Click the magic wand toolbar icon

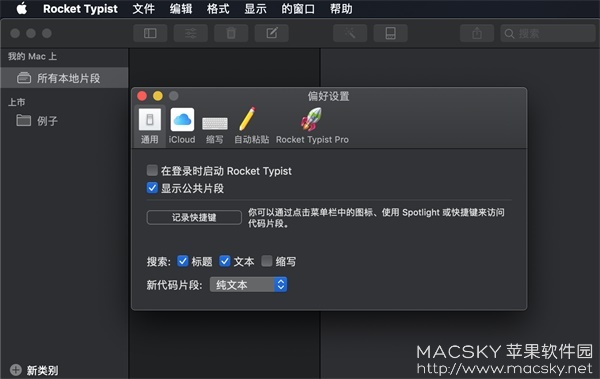click(350, 33)
